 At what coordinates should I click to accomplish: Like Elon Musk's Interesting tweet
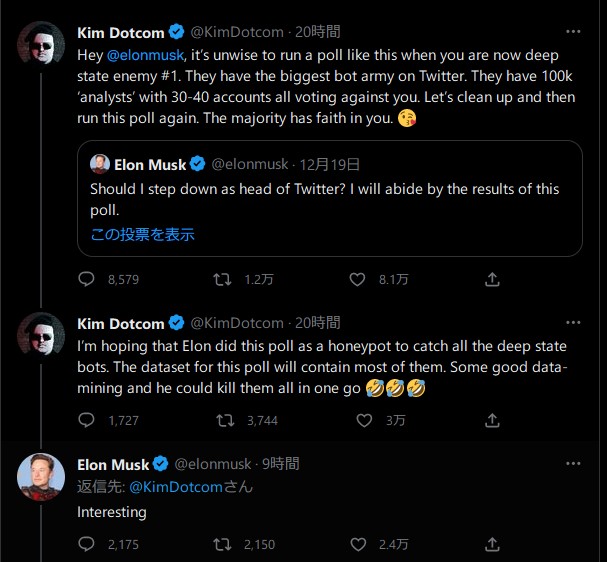pos(358,544)
